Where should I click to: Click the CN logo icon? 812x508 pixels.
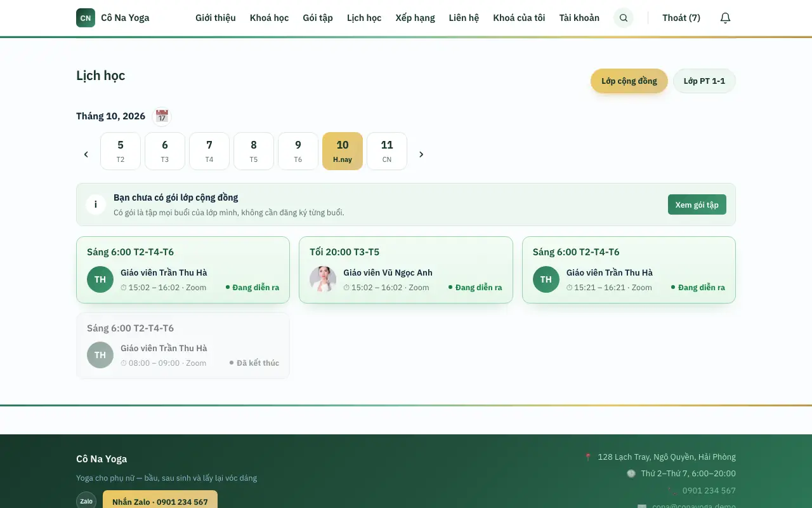click(86, 18)
